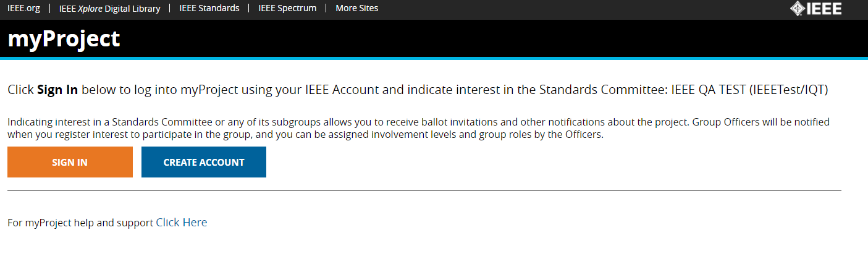Expand the More Sites menu
The width and height of the screenshot is (868, 256).
357,8
